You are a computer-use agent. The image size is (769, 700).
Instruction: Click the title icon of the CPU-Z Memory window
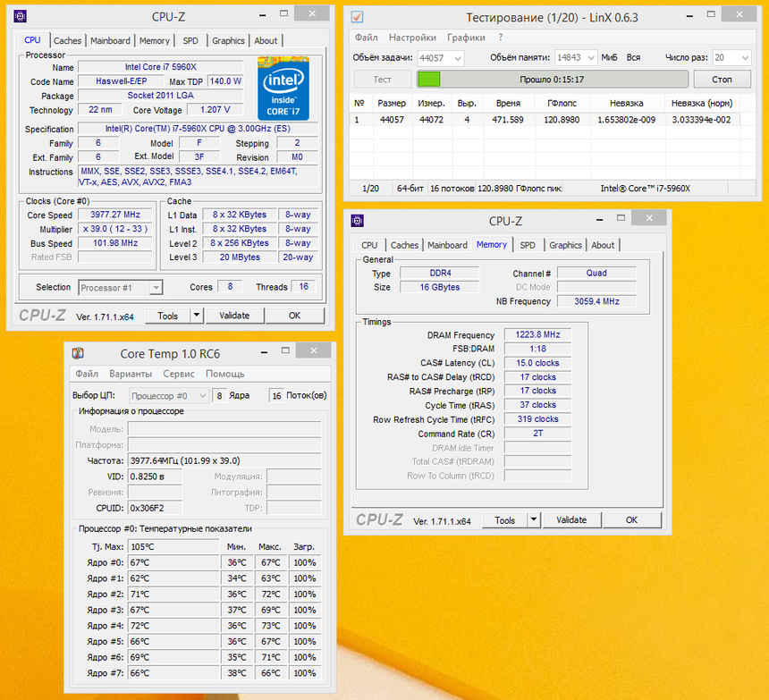(x=358, y=221)
